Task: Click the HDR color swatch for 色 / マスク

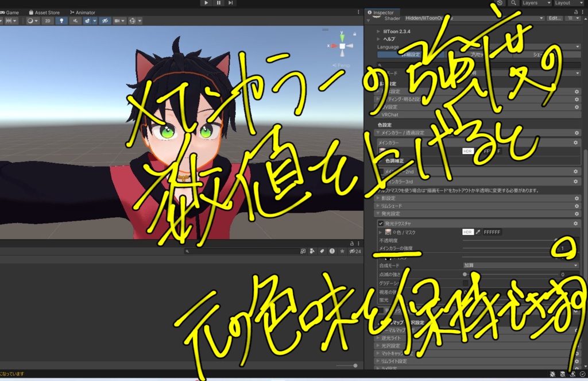Action: [x=467, y=232]
